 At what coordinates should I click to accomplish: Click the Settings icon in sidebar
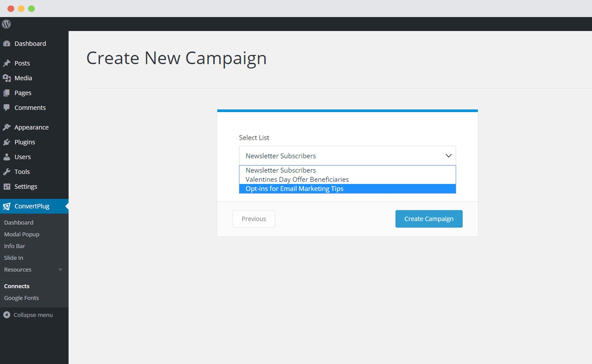7,186
